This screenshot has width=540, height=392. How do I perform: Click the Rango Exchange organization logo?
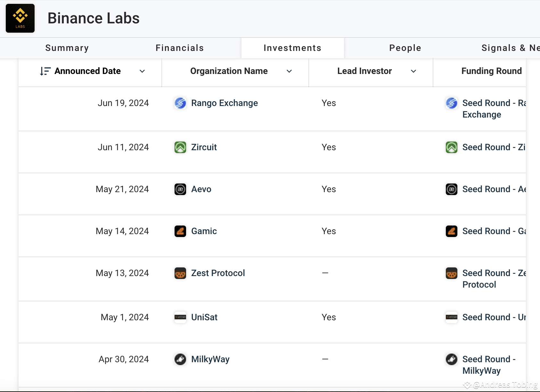180,103
